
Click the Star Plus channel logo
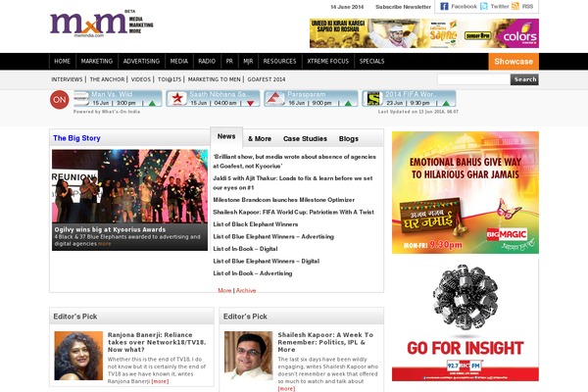177,99
